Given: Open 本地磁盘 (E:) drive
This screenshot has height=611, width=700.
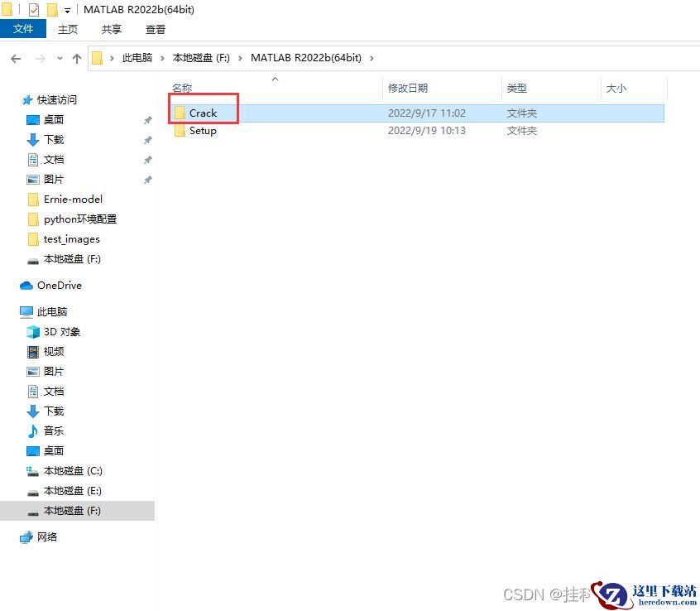Looking at the screenshot, I should pyautogui.click(x=72, y=491).
